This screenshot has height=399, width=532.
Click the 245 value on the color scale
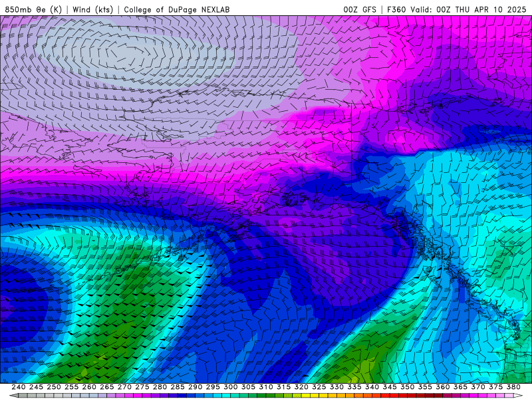[36, 387]
